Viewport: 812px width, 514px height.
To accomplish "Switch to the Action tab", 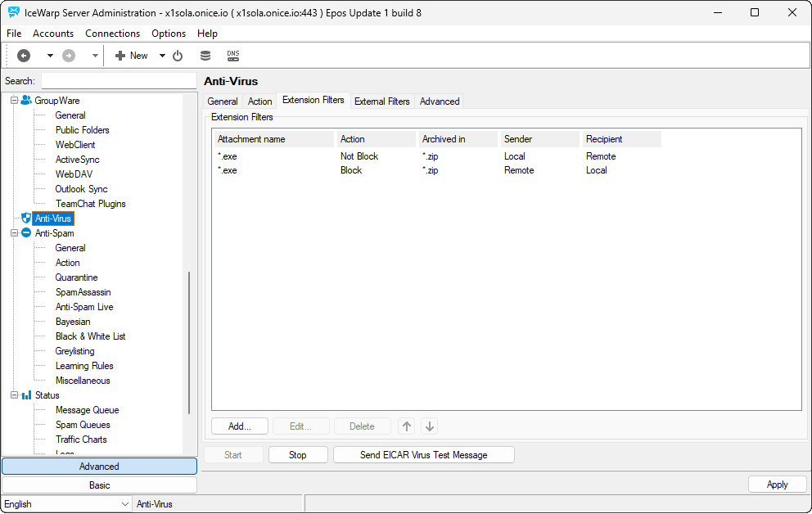I will tap(259, 101).
